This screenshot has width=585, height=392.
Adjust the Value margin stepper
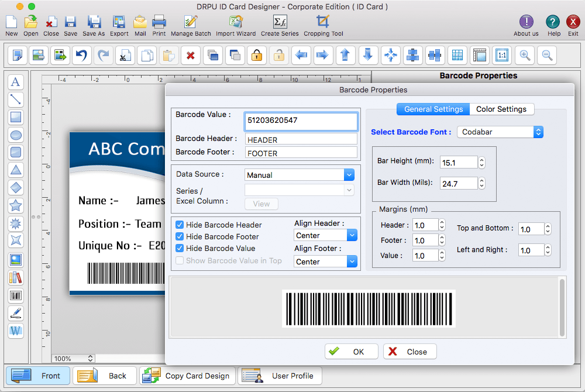442,256
